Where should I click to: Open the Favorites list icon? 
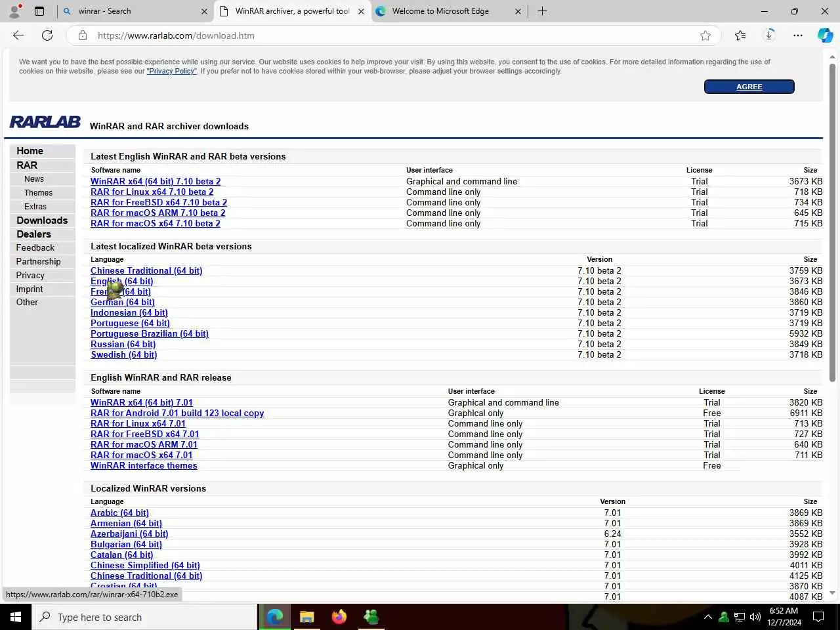tap(740, 35)
